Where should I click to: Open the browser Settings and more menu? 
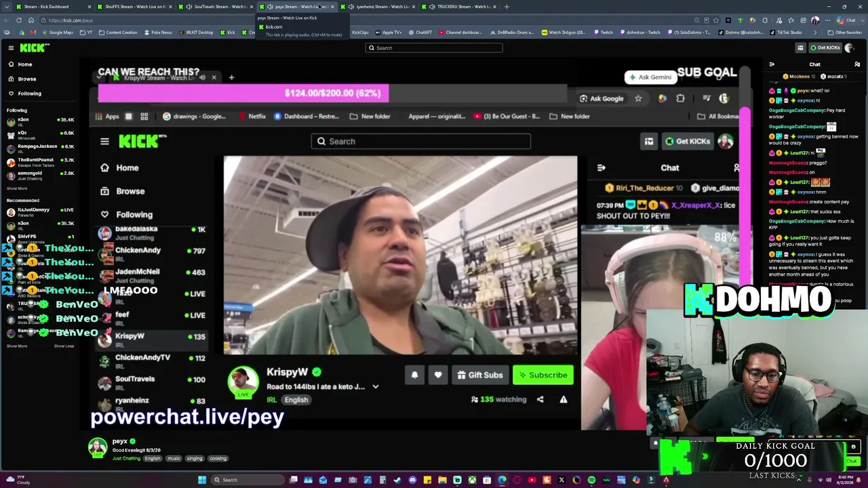(826, 20)
